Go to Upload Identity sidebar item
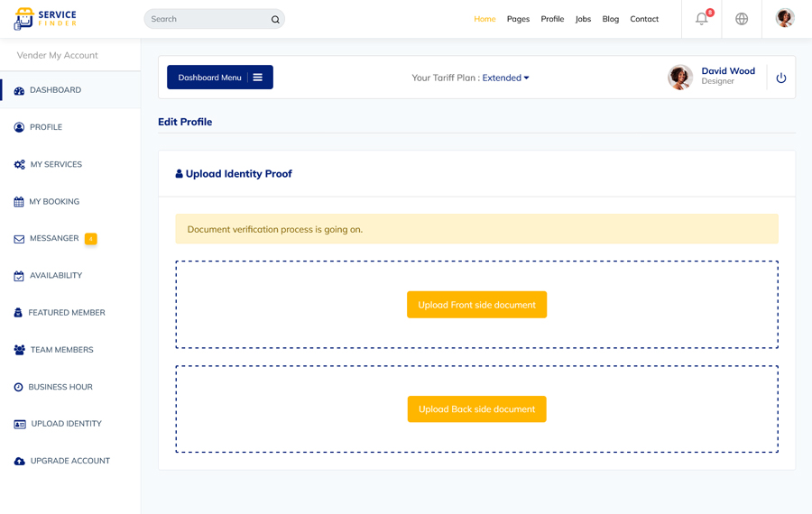 [x=66, y=424]
